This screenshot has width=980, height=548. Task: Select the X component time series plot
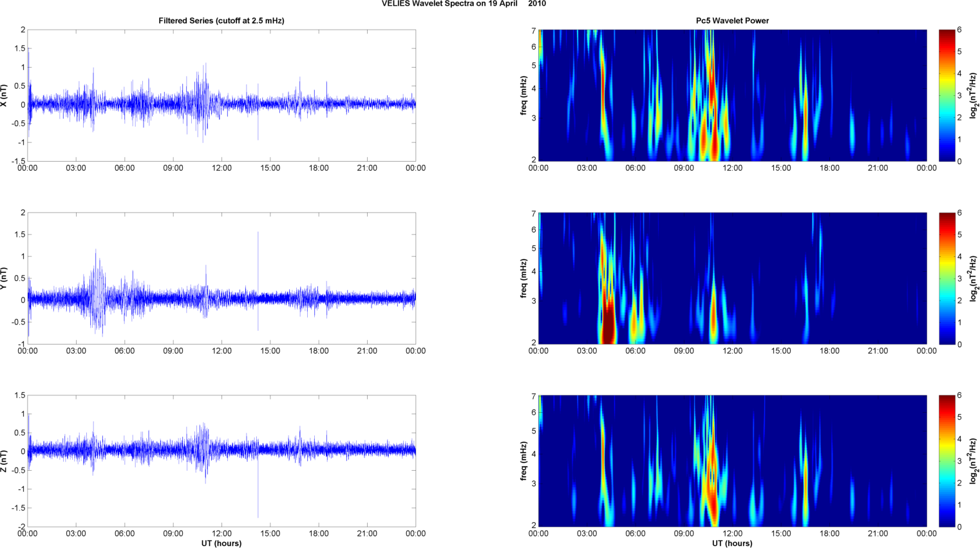coord(221,95)
